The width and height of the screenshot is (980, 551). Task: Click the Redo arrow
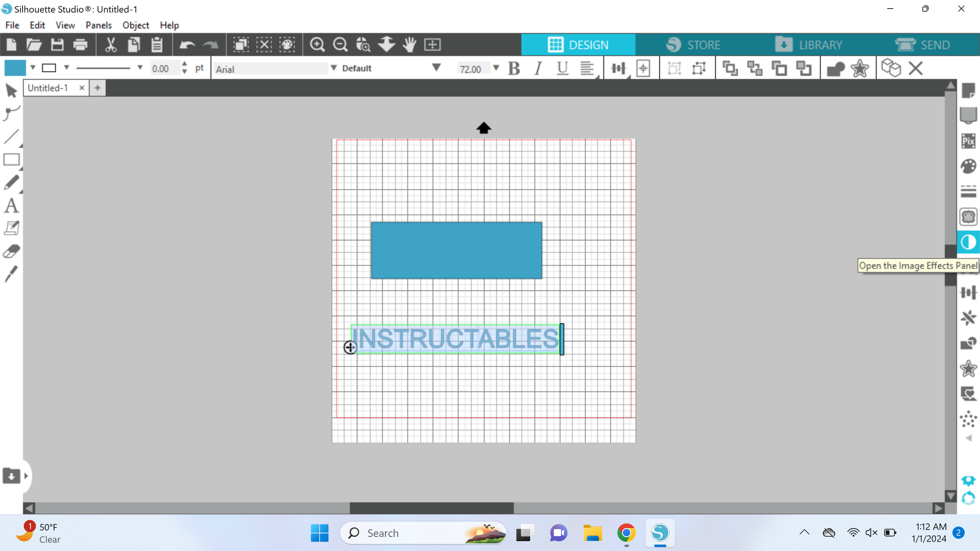click(x=210, y=44)
